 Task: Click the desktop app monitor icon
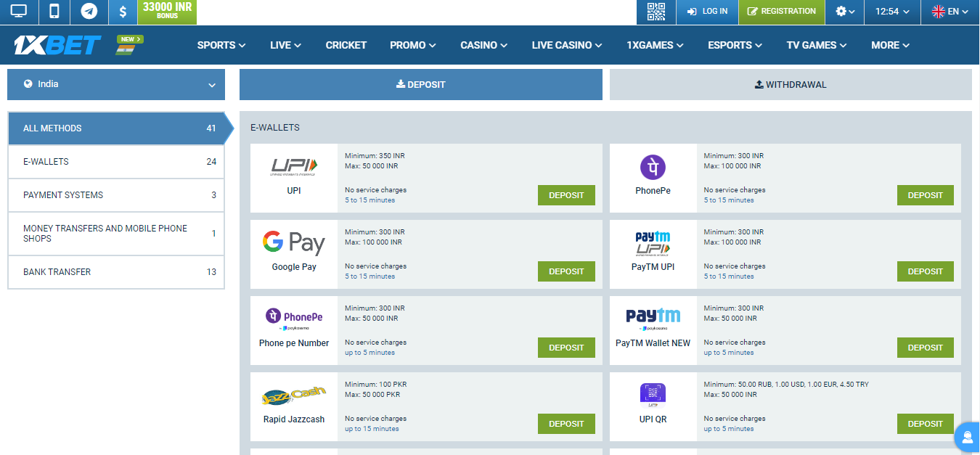point(19,12)
